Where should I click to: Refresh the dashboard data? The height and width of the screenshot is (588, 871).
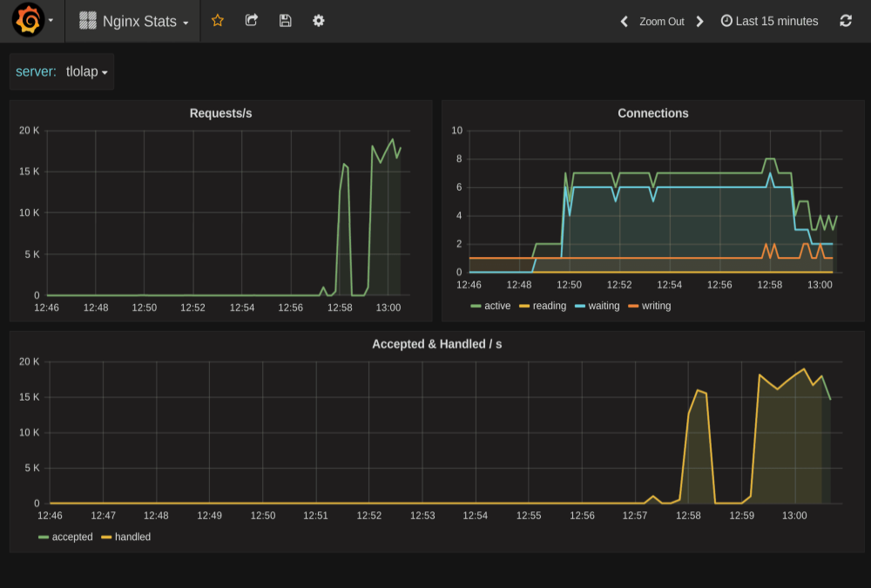[x=846, y=20]
